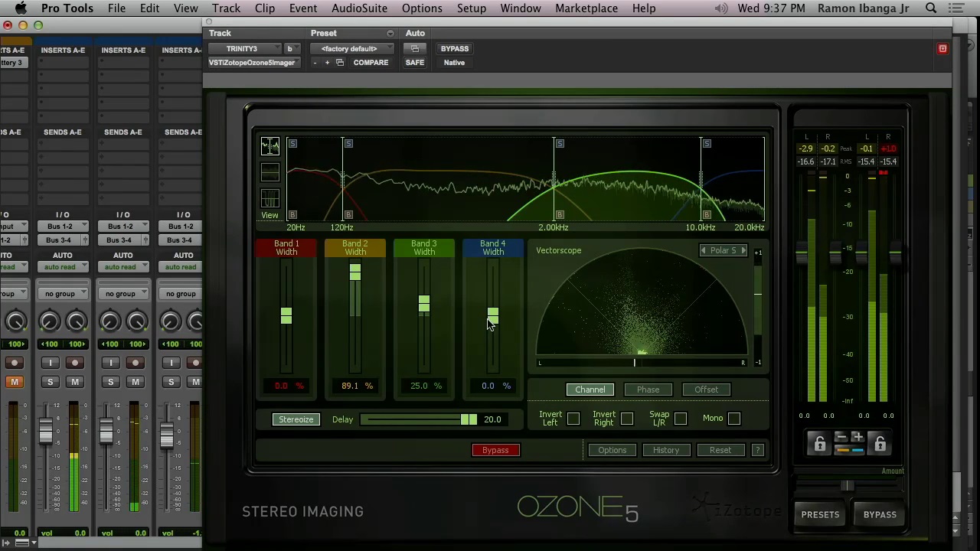This screenshot has width=980, height=551.
Task: Bypass Band 3 with the B button at 2.00kHz
Action: [560, 215]
